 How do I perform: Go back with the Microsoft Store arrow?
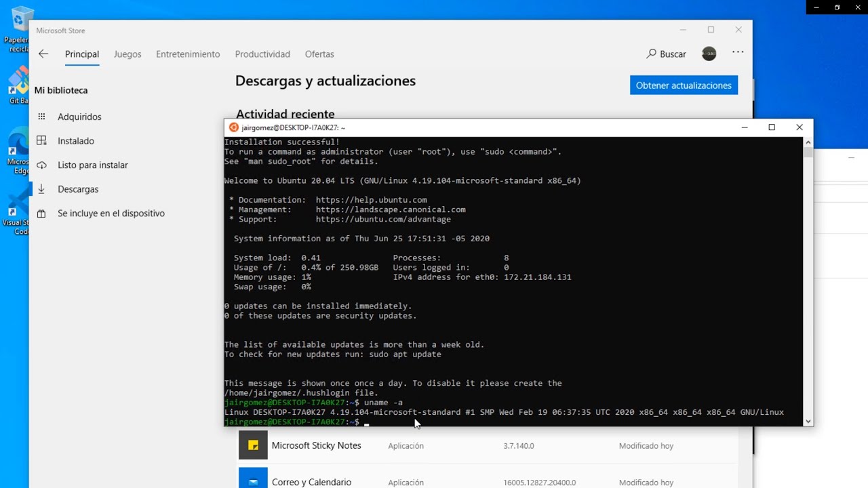coord(43,54)
